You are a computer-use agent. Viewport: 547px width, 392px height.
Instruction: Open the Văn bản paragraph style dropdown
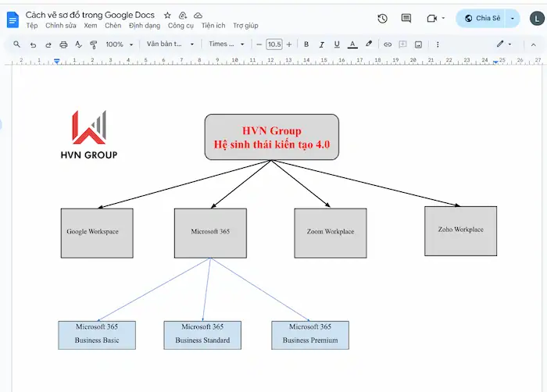click(170, 45)
